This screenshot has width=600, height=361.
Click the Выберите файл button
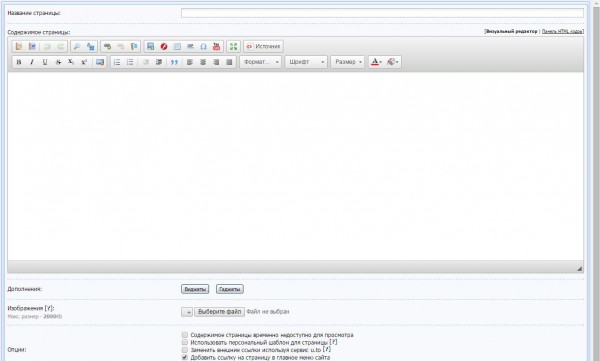pos(219,312)
